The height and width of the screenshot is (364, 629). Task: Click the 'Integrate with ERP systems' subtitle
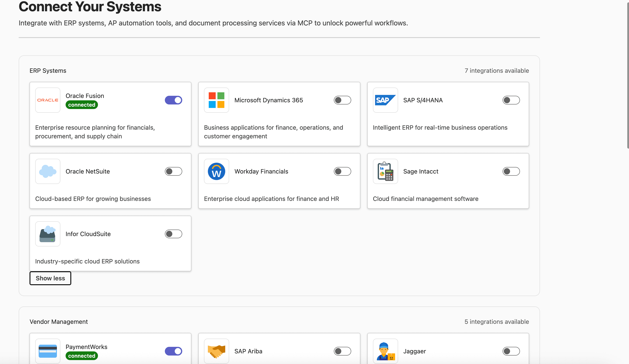click(x=214, y=23)
